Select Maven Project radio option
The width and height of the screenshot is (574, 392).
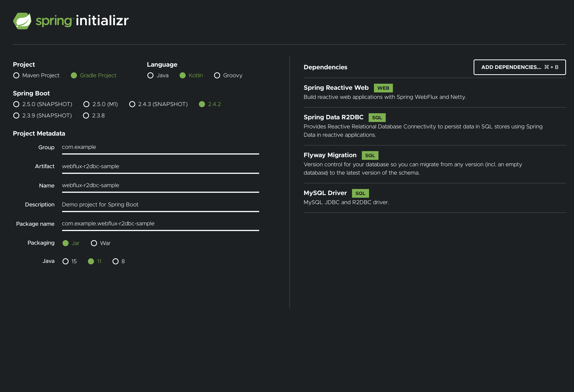tap(16, 76)
